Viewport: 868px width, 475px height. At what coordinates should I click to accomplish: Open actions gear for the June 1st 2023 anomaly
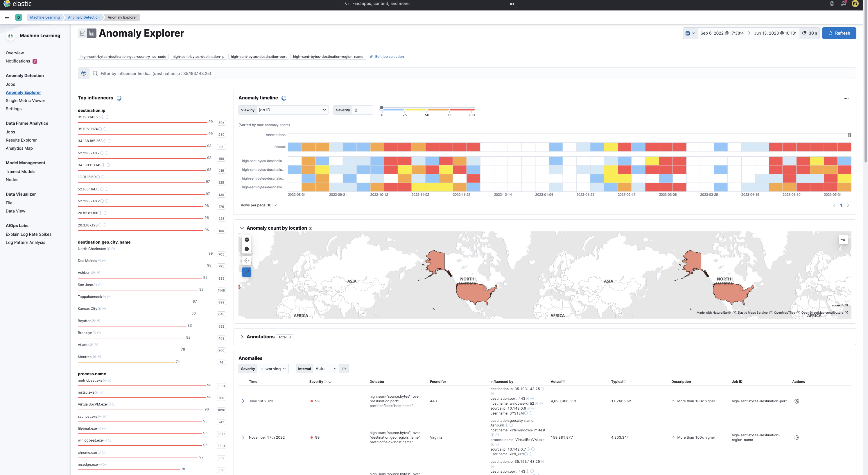point(797,401)
